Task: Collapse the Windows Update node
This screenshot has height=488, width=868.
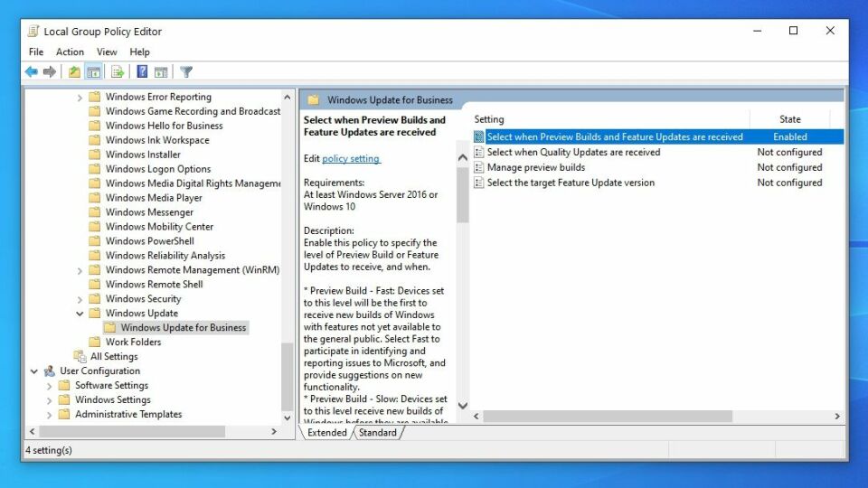Action: tap(80, 314)
